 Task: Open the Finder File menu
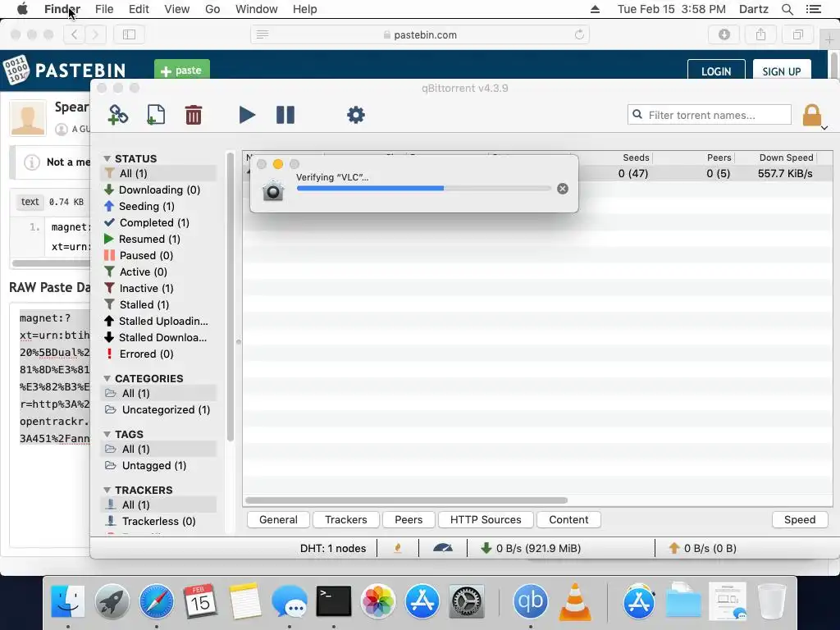tap(104, 9)
